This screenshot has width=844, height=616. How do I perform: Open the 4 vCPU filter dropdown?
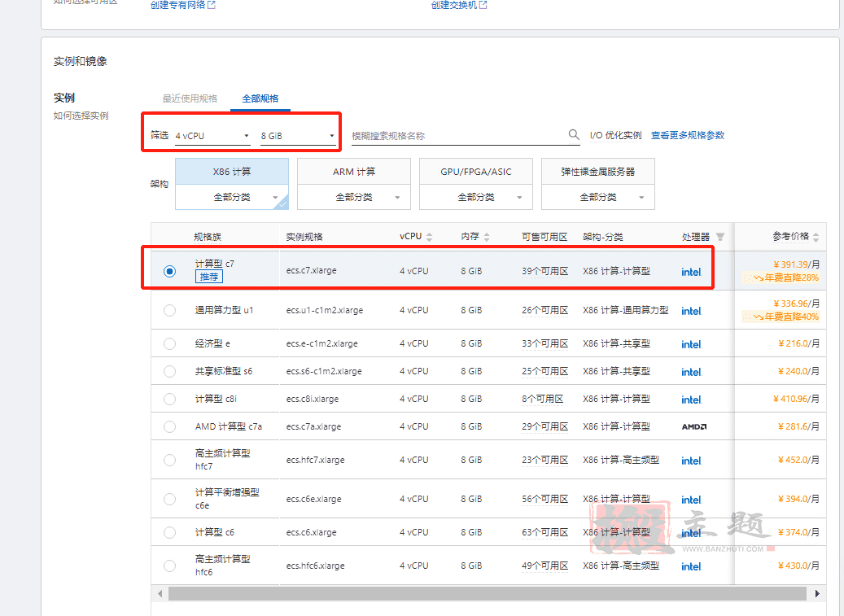[x=212, y=136]
